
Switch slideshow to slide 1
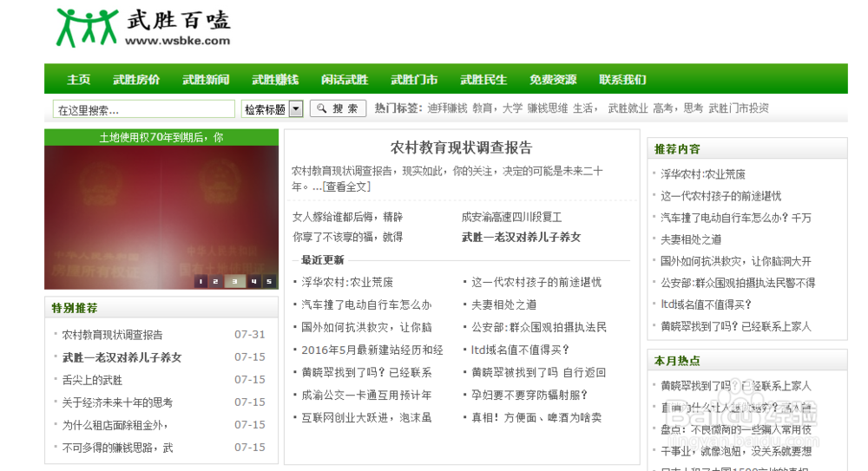click(201, 281)
